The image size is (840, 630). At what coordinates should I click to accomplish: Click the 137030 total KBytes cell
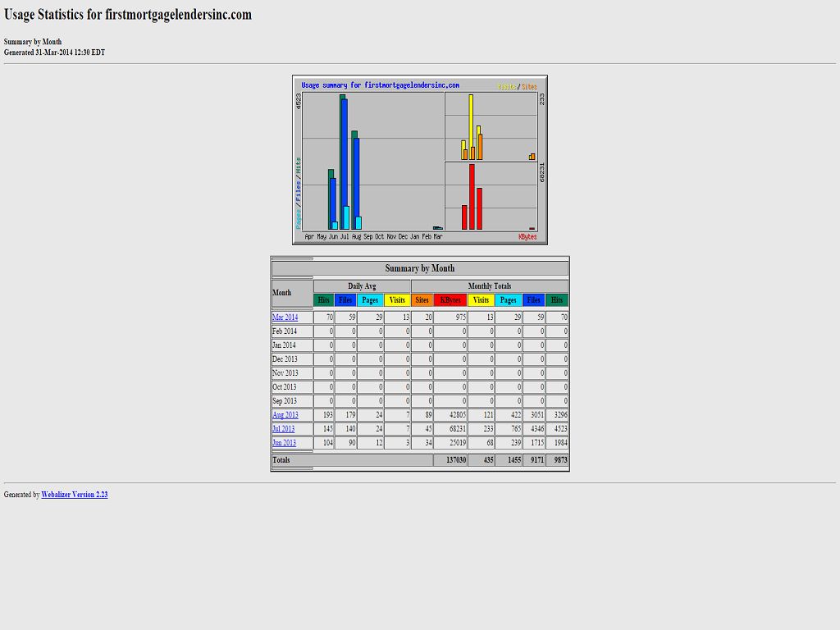point(450,459)
